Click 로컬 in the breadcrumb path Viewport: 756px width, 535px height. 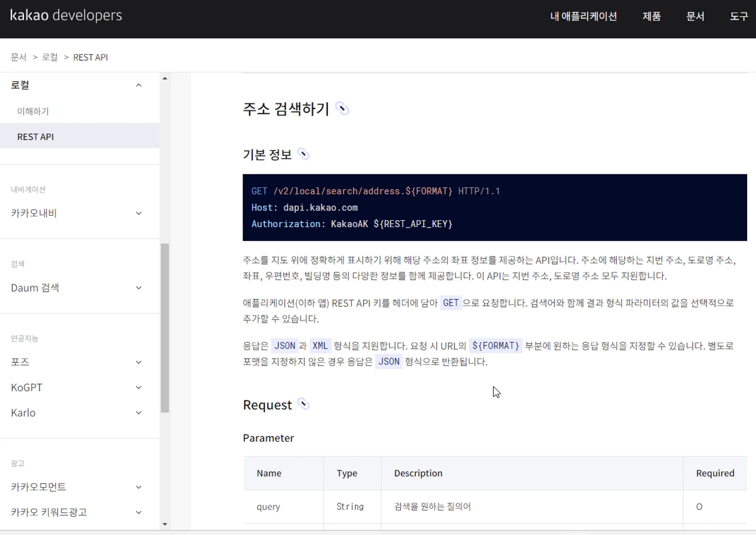click(x=50, y=57)
